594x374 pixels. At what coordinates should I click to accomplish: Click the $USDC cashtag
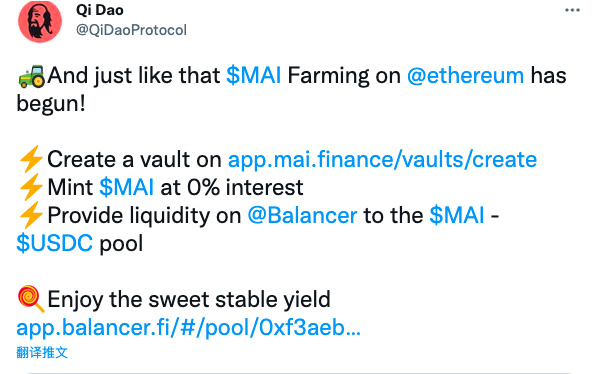click(x=54, y=243)
